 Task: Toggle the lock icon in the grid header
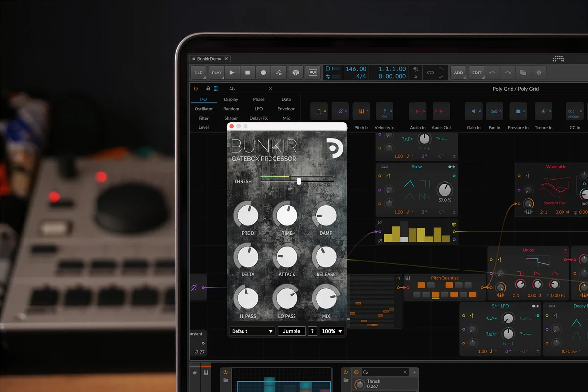tap(208, 89)
